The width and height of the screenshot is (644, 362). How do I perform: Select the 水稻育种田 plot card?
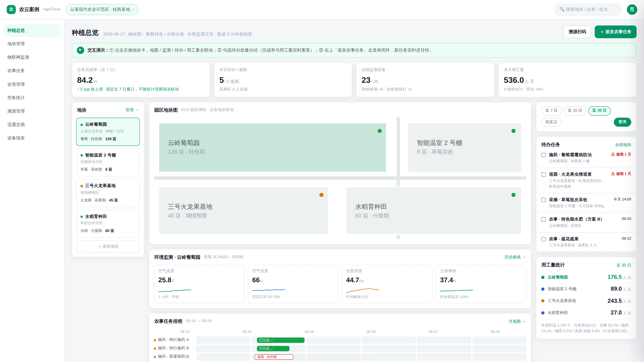[x=108, y=224]
